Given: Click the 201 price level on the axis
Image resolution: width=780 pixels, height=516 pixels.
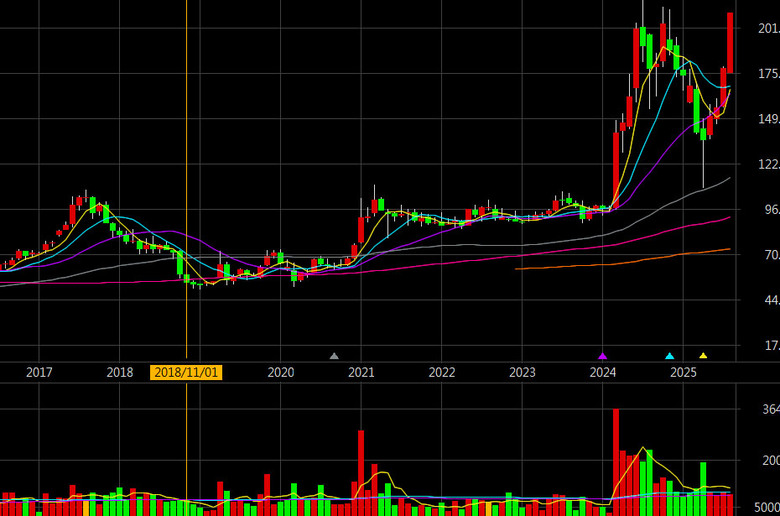Looking at the screenshot, I should pos(769,28).
